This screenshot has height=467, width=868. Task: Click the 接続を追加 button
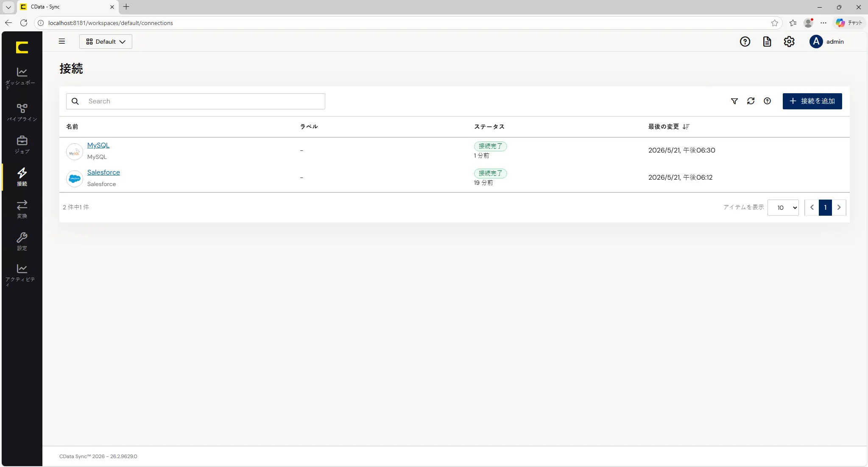[812, 101]
